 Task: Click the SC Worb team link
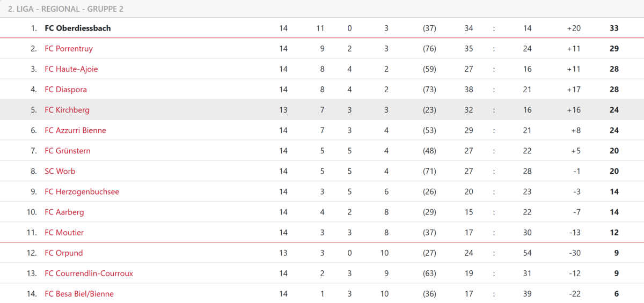point(60,171)
